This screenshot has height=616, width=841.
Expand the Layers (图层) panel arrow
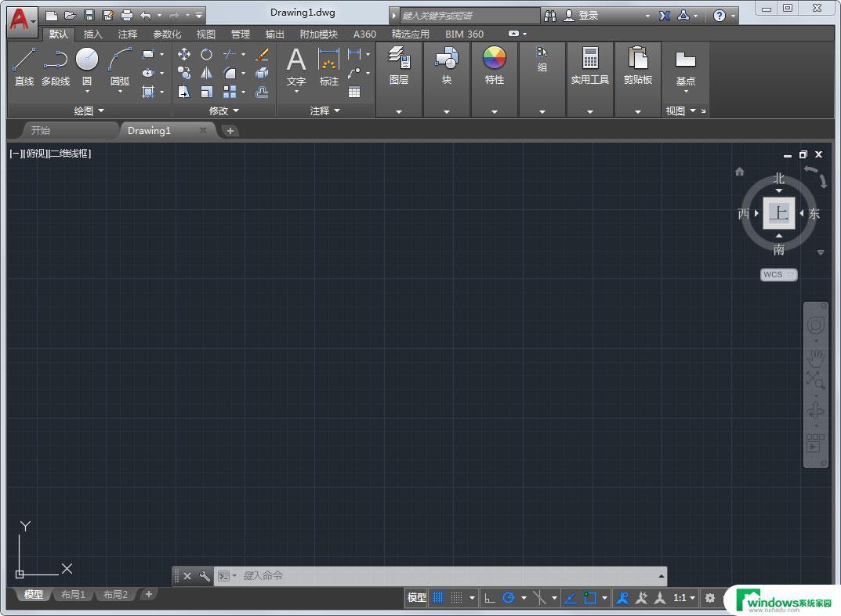pos(399,111)
